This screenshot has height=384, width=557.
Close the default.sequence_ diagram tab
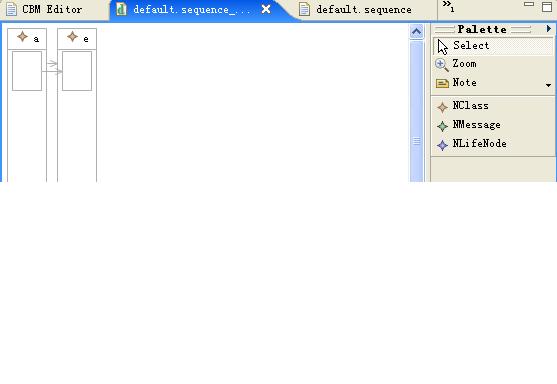[266, 9]
